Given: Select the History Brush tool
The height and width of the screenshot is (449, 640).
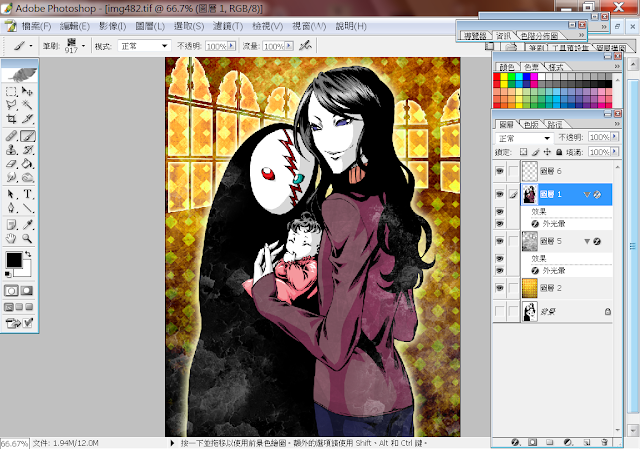Looking at the screenshot, I should [27, 149].
